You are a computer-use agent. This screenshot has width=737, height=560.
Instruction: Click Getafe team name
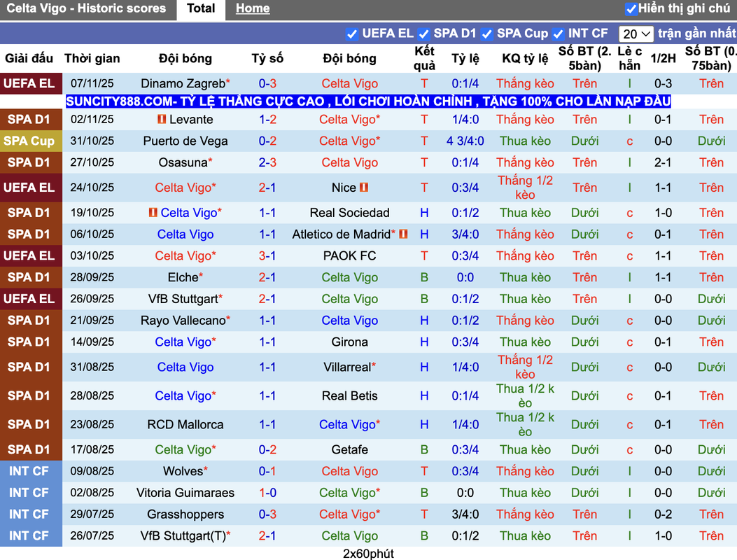[350, 450]
